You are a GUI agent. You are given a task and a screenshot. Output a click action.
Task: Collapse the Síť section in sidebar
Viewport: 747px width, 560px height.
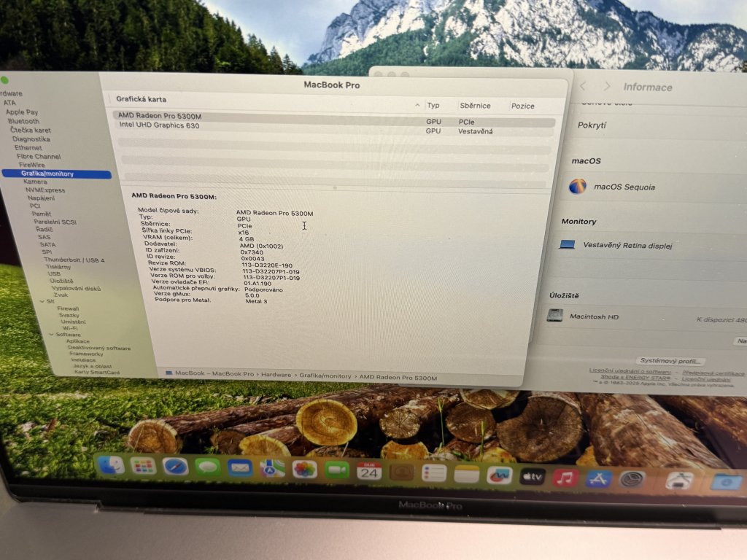(x=42, y=301)
